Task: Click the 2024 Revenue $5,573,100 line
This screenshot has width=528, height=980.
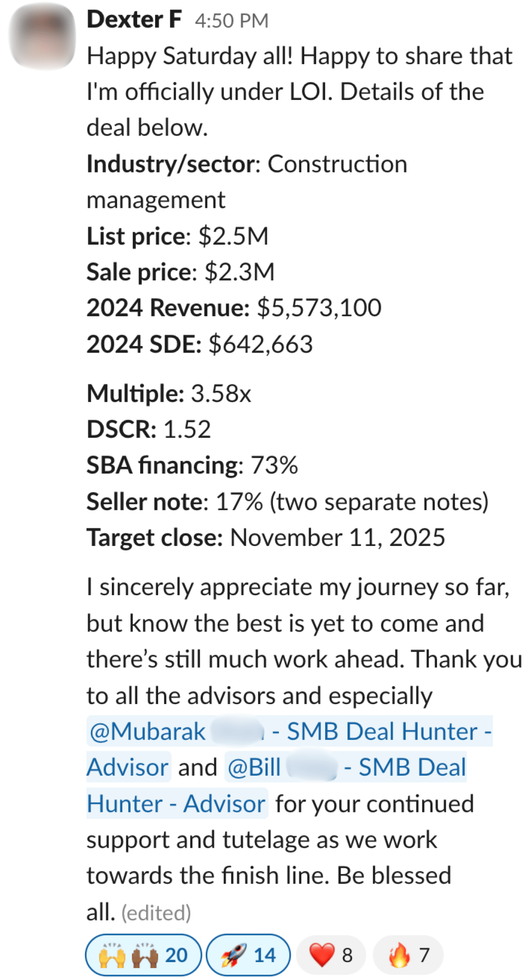Action: click(234, 307)
